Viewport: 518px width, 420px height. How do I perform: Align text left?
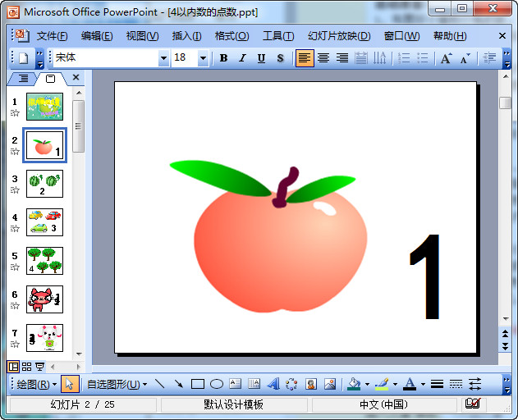click(305, 58)
